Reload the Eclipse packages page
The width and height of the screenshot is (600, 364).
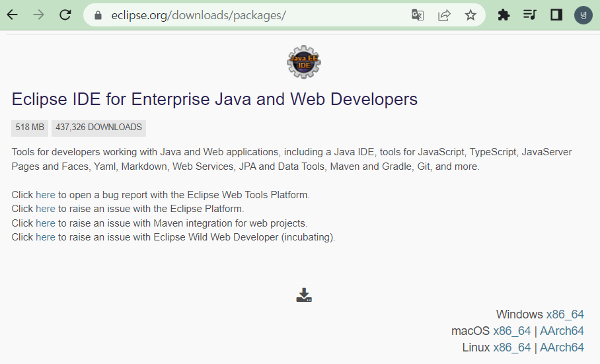click(x=65, y=15)
